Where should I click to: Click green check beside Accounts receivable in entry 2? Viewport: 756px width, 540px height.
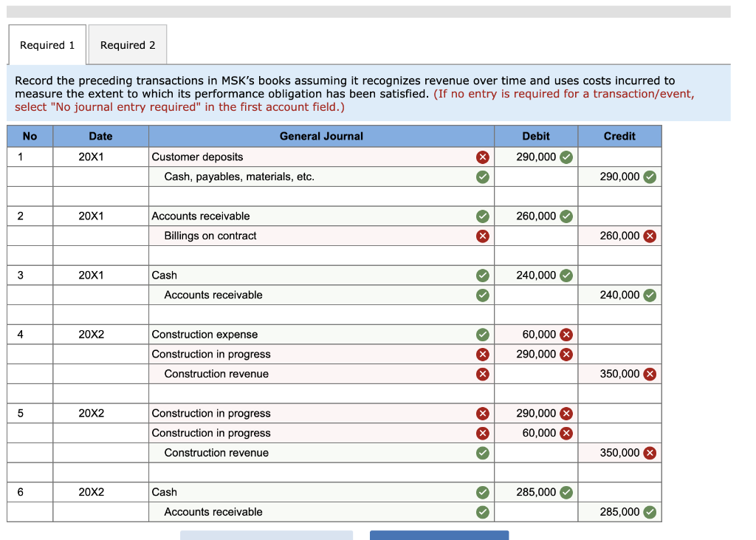[482, 216]
